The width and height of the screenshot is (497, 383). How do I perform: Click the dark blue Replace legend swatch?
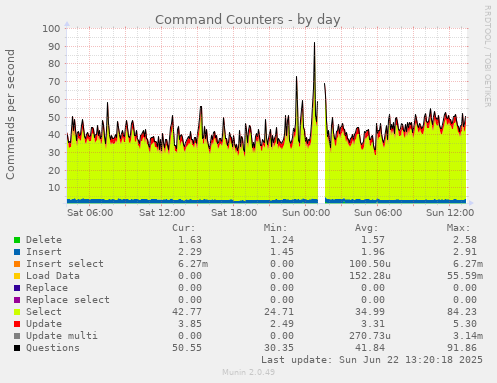[17, 288]
